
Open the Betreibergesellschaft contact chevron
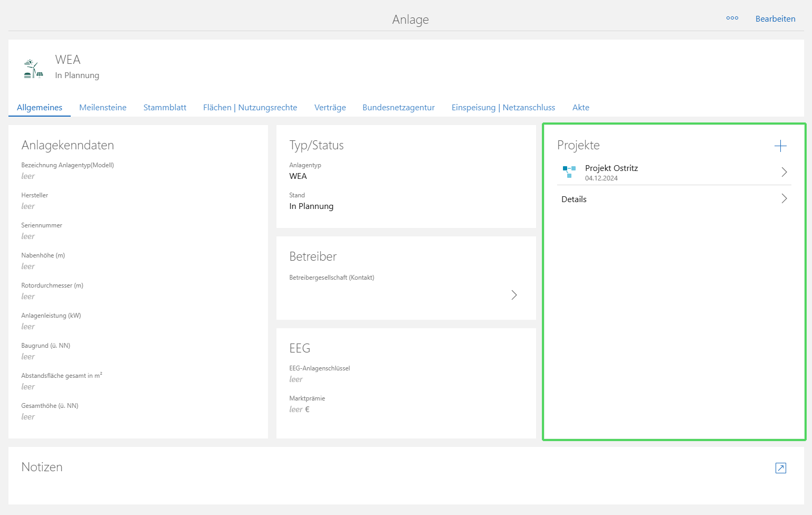(514, 295)
